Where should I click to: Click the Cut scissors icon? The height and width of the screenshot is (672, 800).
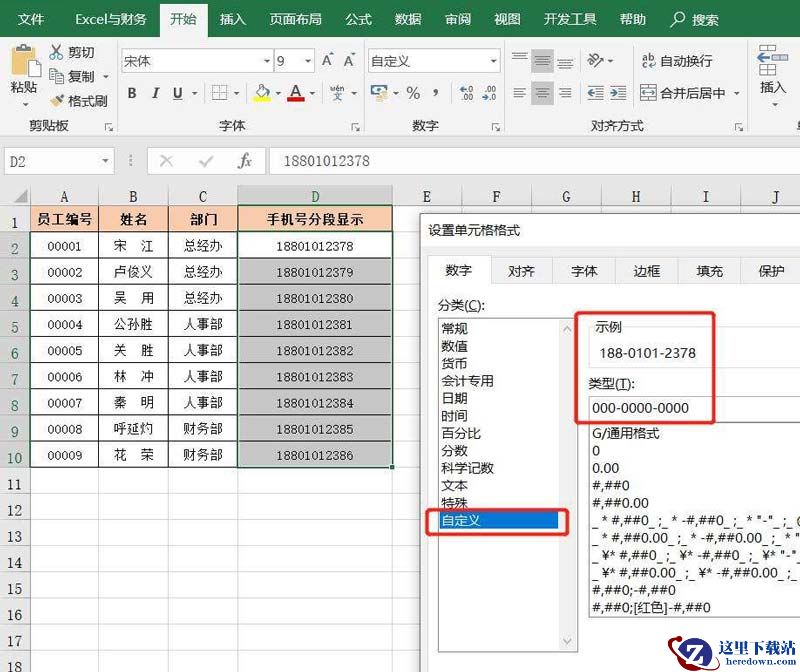[x=56, y=52]
